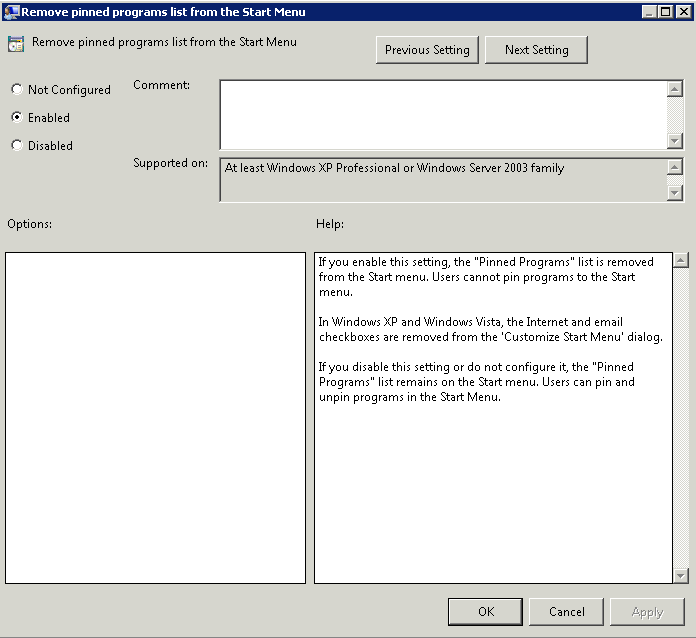Go to Previous Setting
696x638 pixels.
(x=427, y=50)
